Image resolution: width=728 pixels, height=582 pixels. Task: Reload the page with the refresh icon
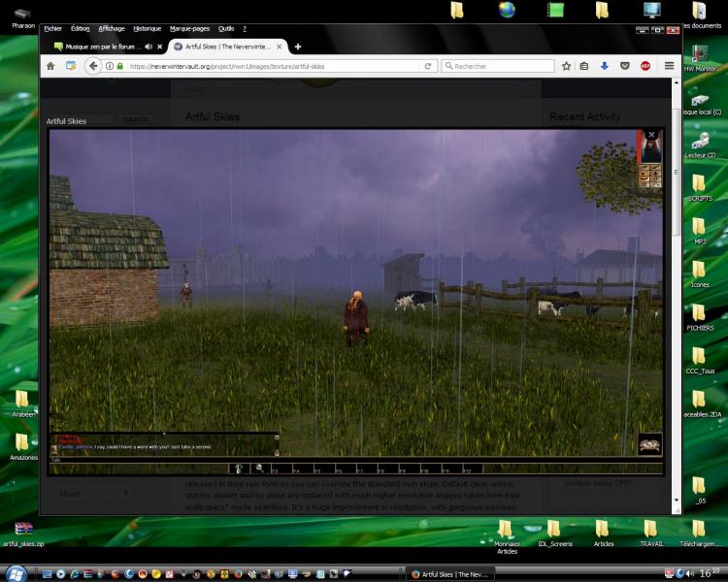point(428,66)
